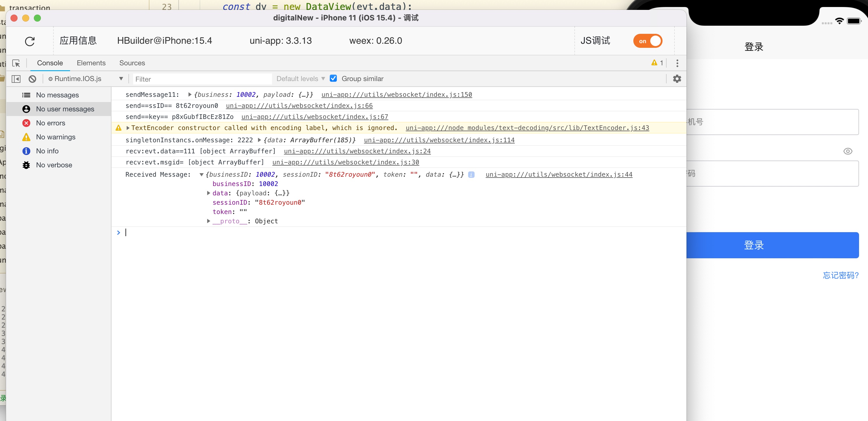Toggle password visibility eye icon on phone
Image resolution: width=868 pixels, height=421 pixels.
[x=848, y=151]
